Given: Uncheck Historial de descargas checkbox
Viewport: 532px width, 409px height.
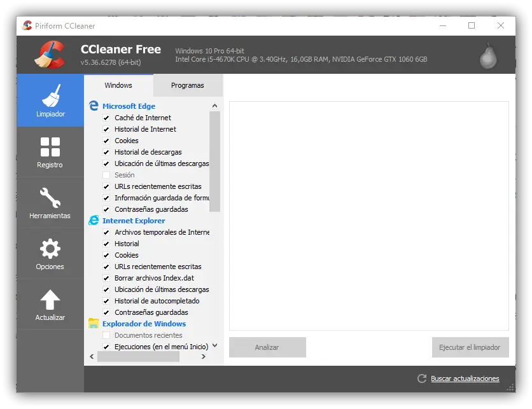Looking at the screenshot, I should (106, 152).
